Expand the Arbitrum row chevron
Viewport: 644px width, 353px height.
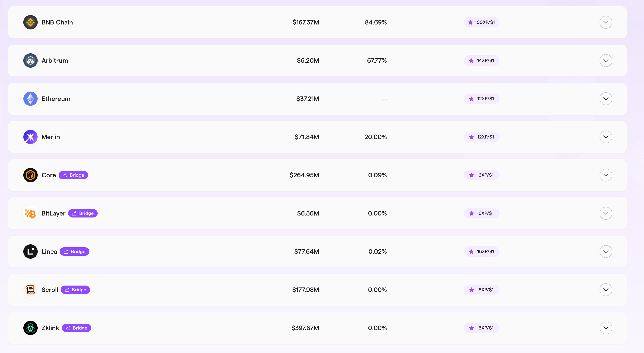pos(606,60)
